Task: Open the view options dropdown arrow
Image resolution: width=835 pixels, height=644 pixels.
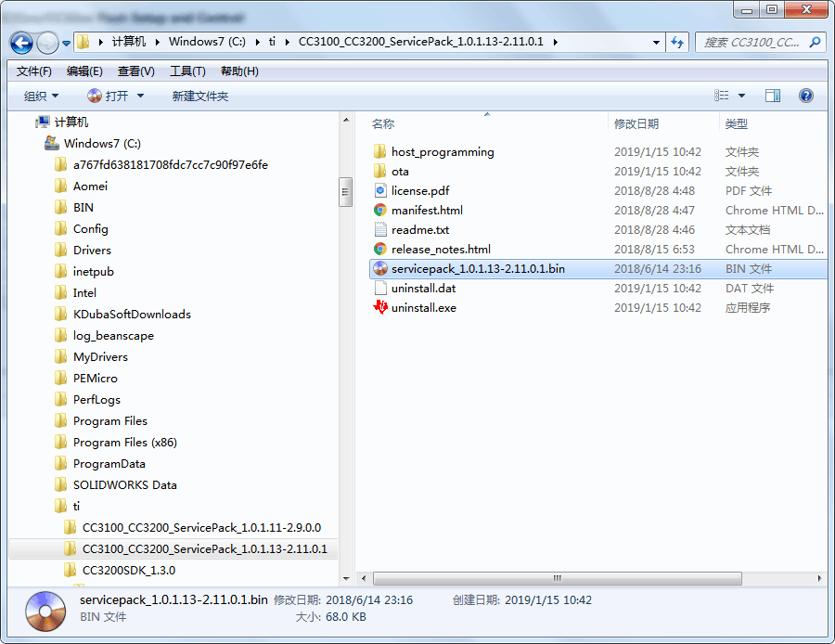Action: click(742, 96)
